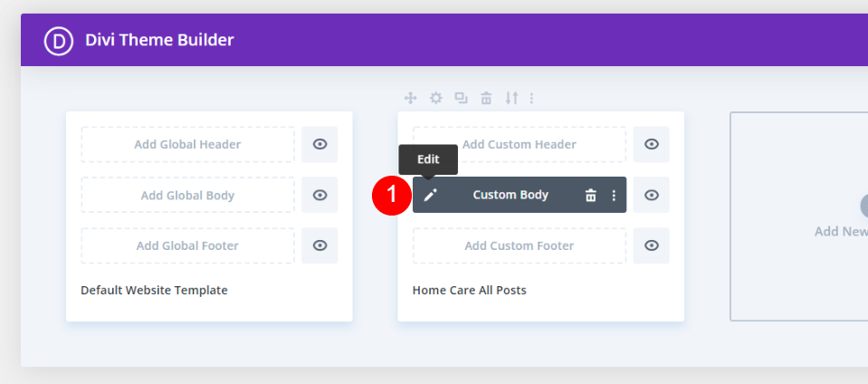Hide Custom Header with its eye icon

652,144
